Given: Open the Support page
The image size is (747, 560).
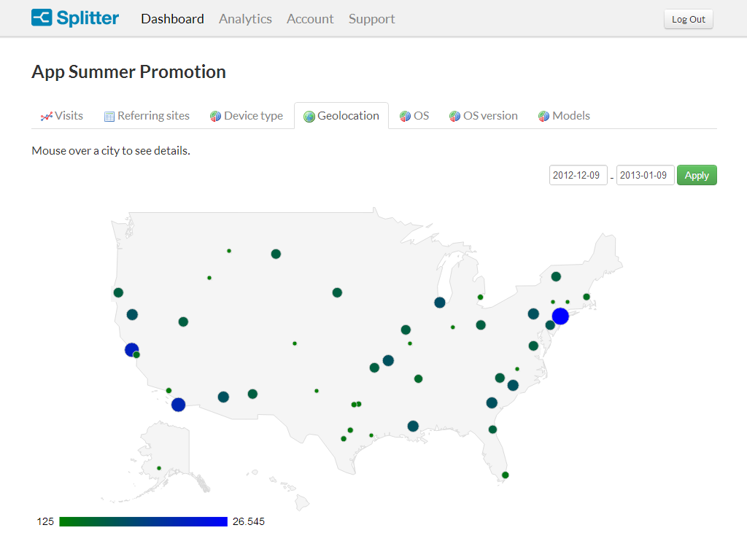Looking at the screenshot, I should tap(371, 19).
